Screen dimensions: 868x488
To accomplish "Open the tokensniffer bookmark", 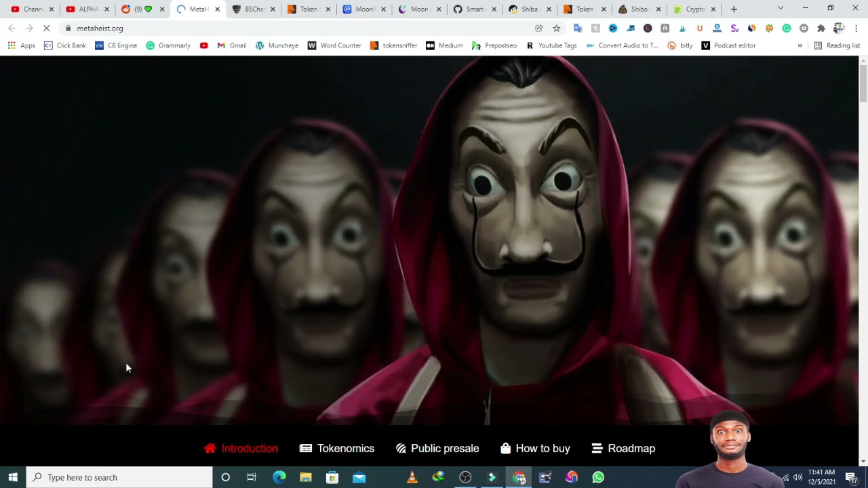I will [x=393, y=45].
